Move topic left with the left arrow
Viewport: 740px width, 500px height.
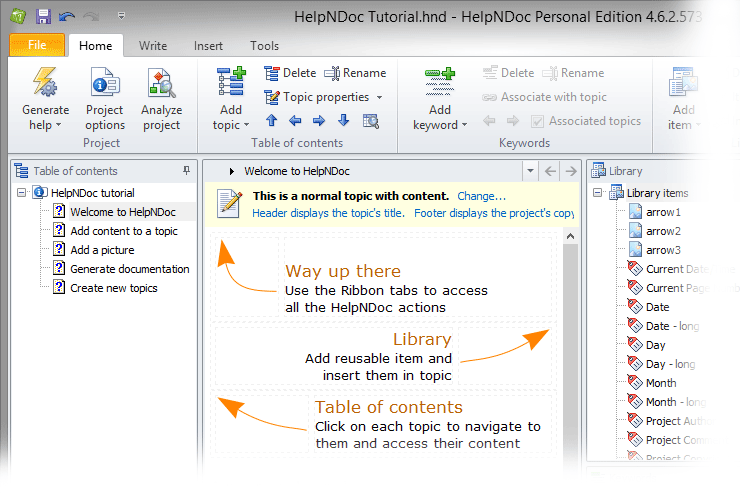295,121
